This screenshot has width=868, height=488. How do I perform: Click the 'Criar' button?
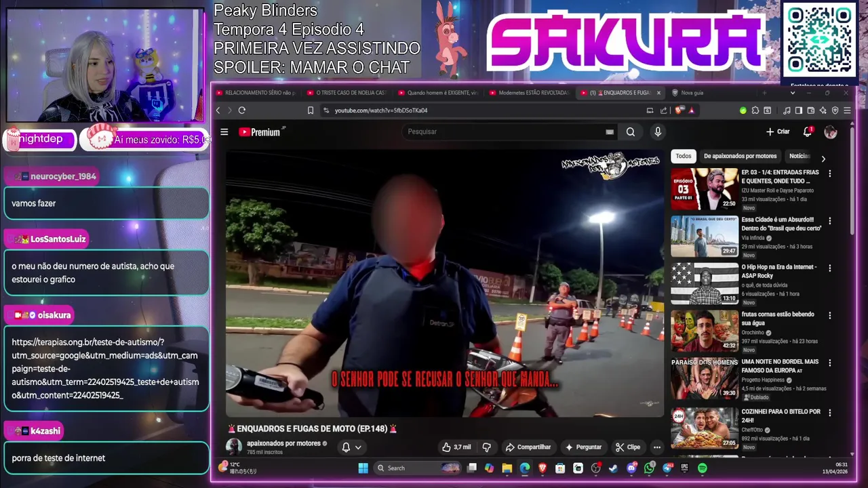[x=778, y=132]
